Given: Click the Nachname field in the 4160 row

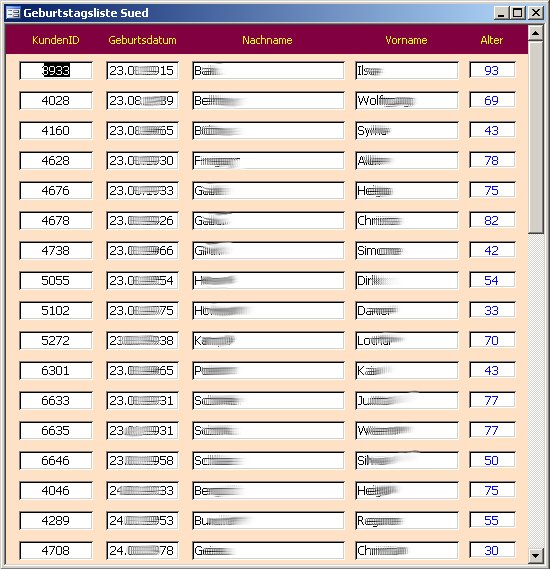Looking at the screenshot, I should (x=268, y=131).
